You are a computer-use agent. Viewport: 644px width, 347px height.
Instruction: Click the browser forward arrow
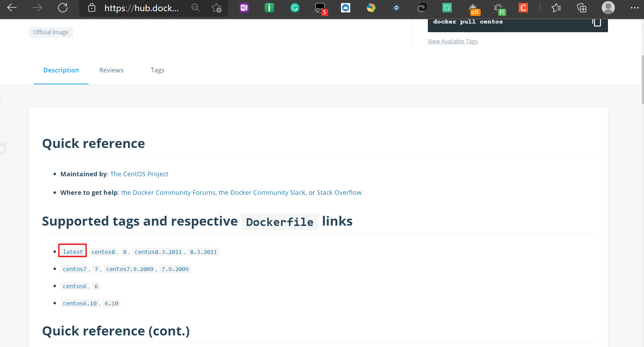tap(37, 8)
